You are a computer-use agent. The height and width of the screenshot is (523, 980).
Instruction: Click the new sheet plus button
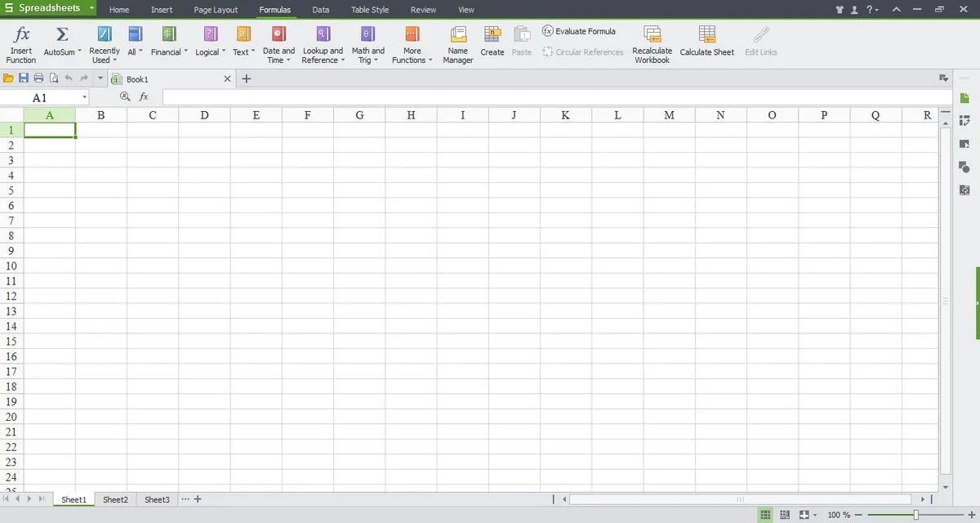point(196,499)
